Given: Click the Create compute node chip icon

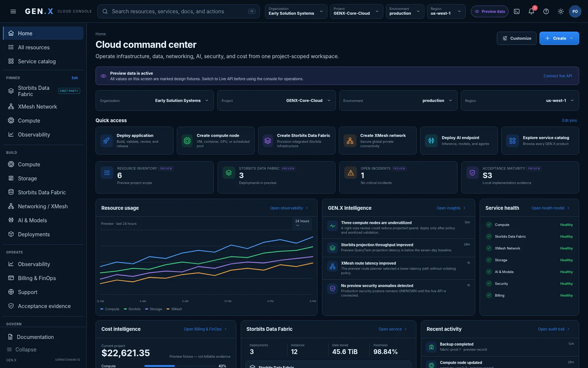Looking at the screenshot, I should (187, 141).
